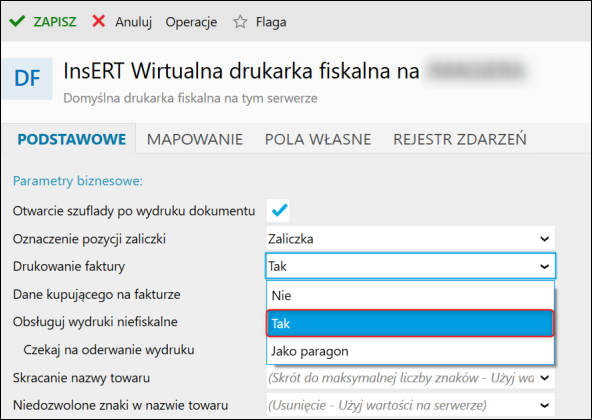Click the star Flaga icon

(240, 22)
